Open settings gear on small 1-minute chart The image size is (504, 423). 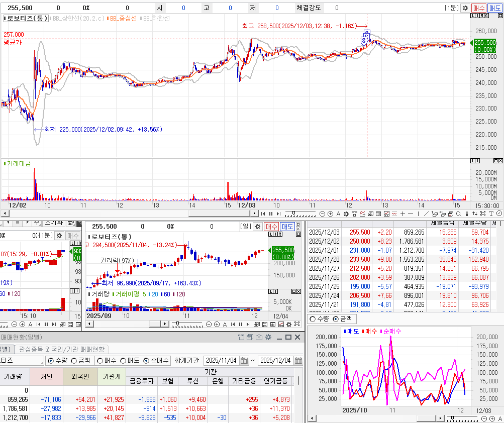[x=59, y=236]
